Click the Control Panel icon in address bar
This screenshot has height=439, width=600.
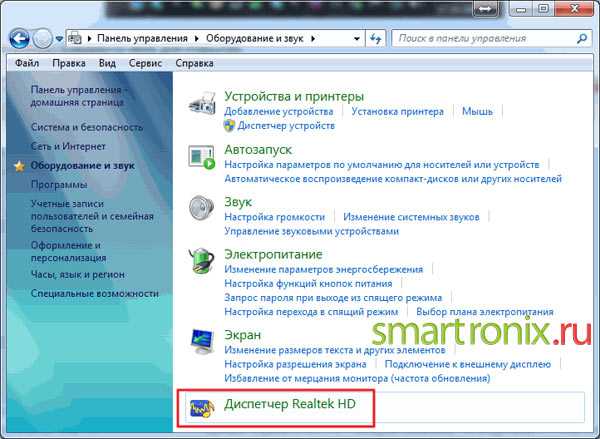coord(75,39)
